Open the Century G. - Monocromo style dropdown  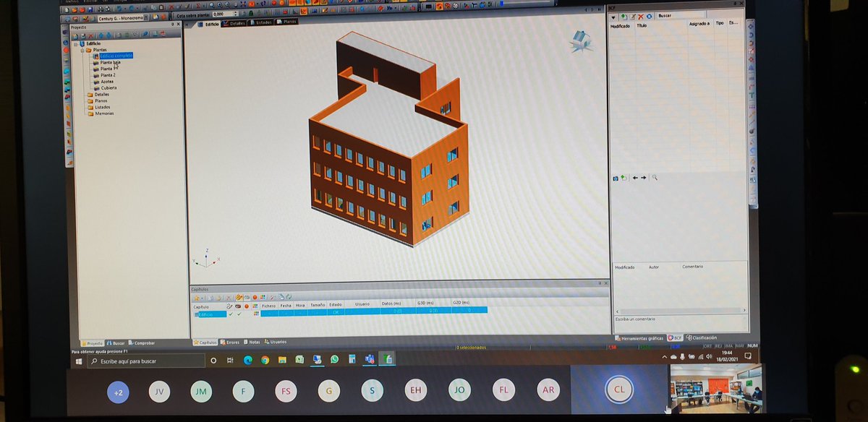[x=145, y=17]
